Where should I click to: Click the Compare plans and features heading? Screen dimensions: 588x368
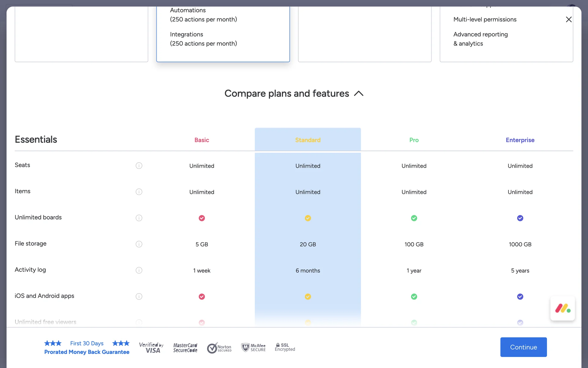click(x=287, y=94)
